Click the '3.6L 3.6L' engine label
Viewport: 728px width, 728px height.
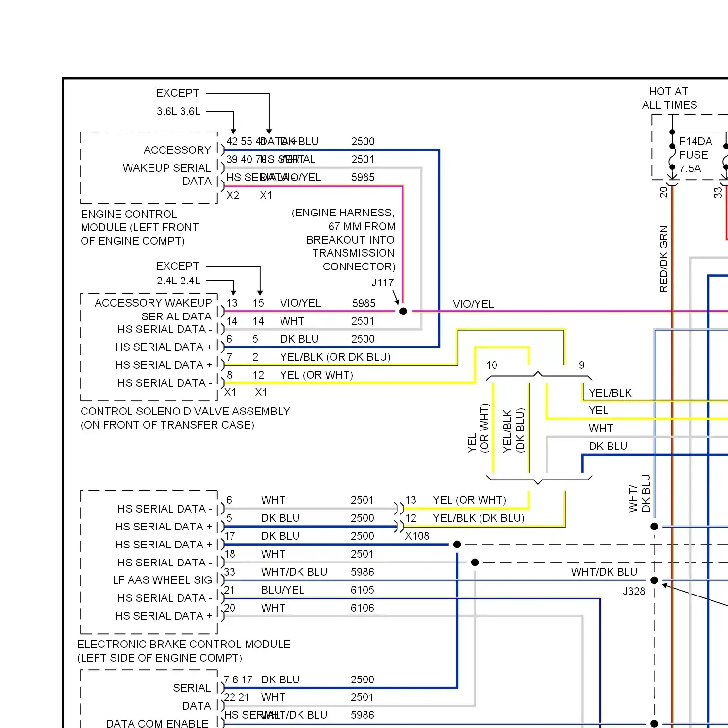pyautogui.click(x=178, y=111)
